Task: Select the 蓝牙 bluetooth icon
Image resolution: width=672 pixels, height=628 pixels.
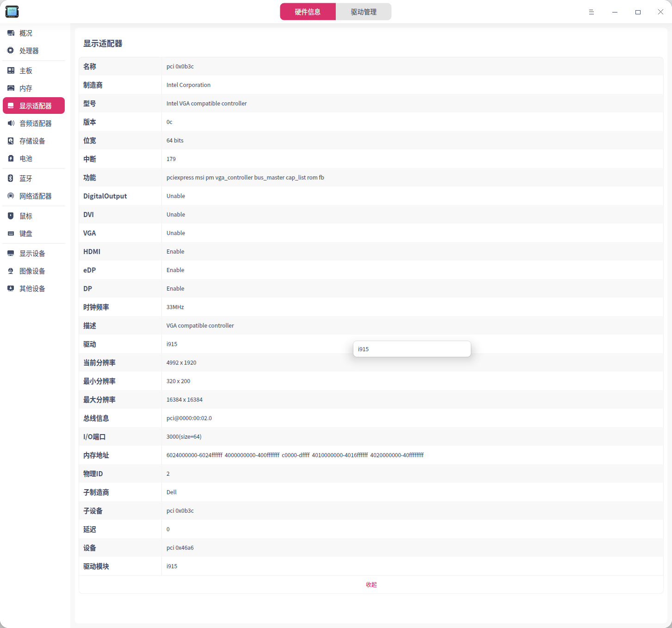Action: (11, 178)
